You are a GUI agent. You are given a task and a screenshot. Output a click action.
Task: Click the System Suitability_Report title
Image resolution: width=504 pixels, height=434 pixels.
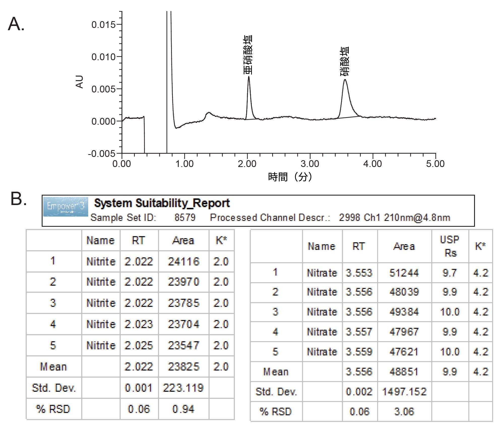coord(162,203)
